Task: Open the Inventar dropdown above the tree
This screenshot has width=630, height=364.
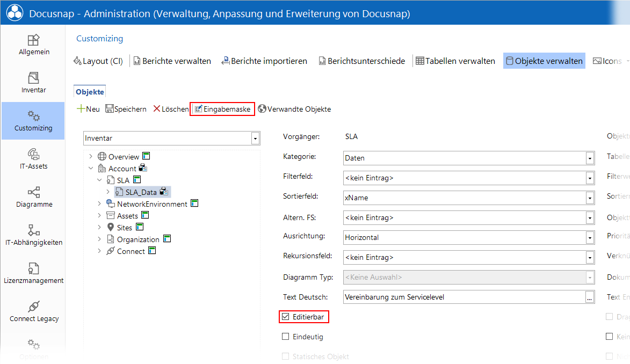Action: (255, 138)
